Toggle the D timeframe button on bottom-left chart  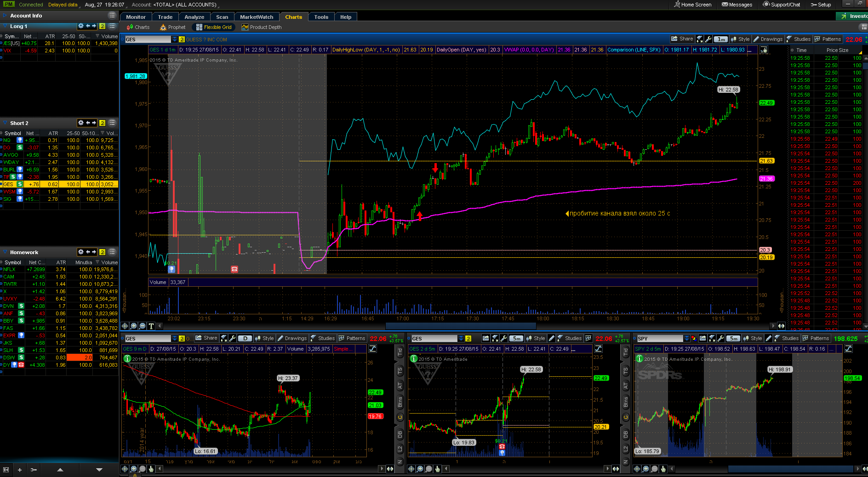(x=245, y=338)
